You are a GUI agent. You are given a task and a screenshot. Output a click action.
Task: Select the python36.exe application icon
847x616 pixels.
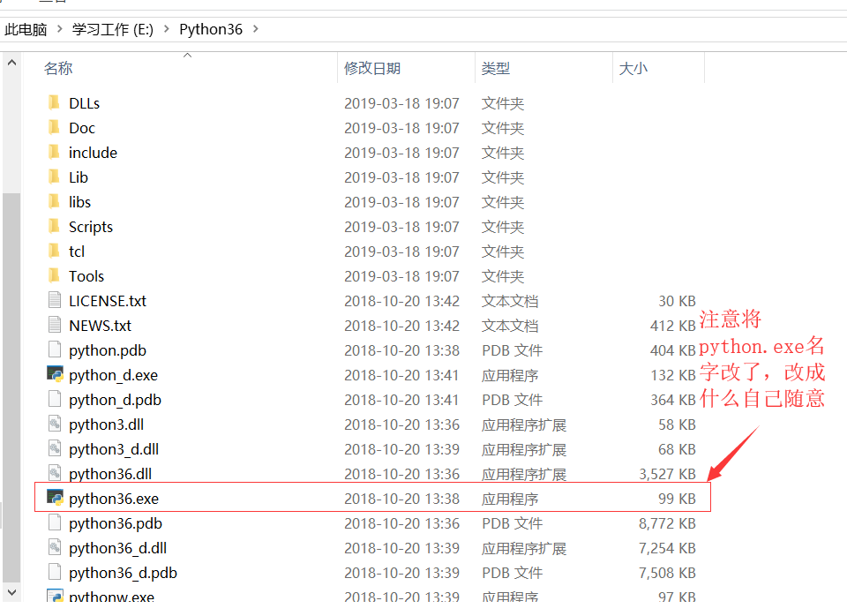pyautogui.click(x=55, y=499)
